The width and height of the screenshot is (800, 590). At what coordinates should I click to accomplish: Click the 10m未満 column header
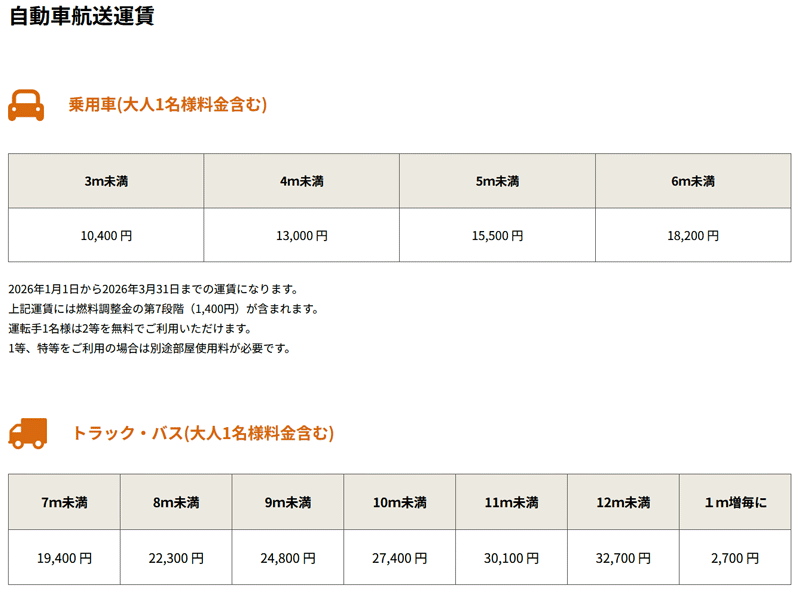[400, 502]
